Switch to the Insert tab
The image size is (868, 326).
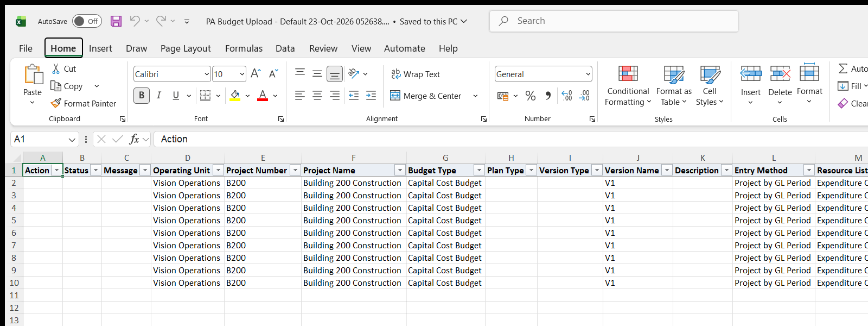[x=100, y=48]
